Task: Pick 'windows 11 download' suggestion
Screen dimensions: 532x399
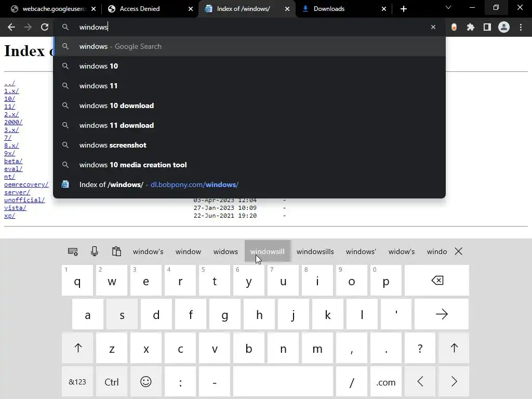Action: [249, 125]
